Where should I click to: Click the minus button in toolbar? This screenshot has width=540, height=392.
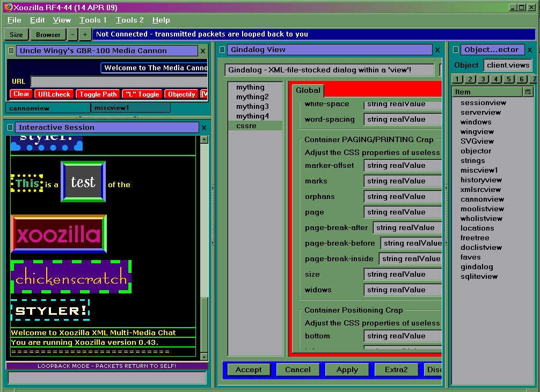tap(72, 34)
